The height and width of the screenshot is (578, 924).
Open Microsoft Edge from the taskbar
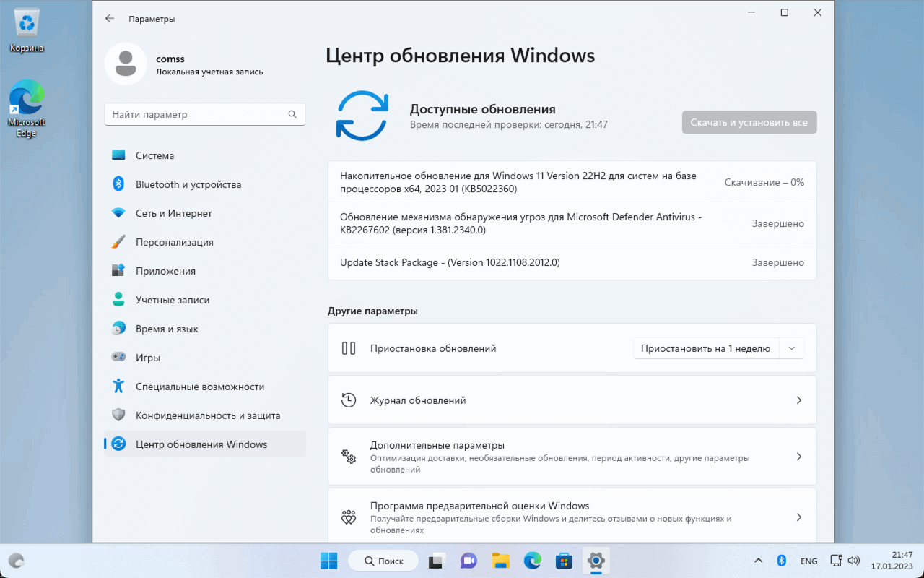pos(532,561)
